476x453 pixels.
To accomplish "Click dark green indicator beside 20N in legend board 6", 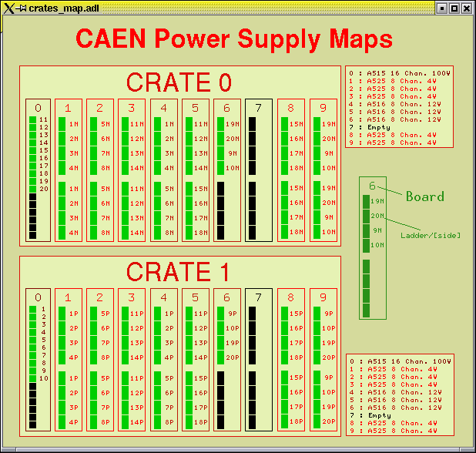I will [367, 216].
